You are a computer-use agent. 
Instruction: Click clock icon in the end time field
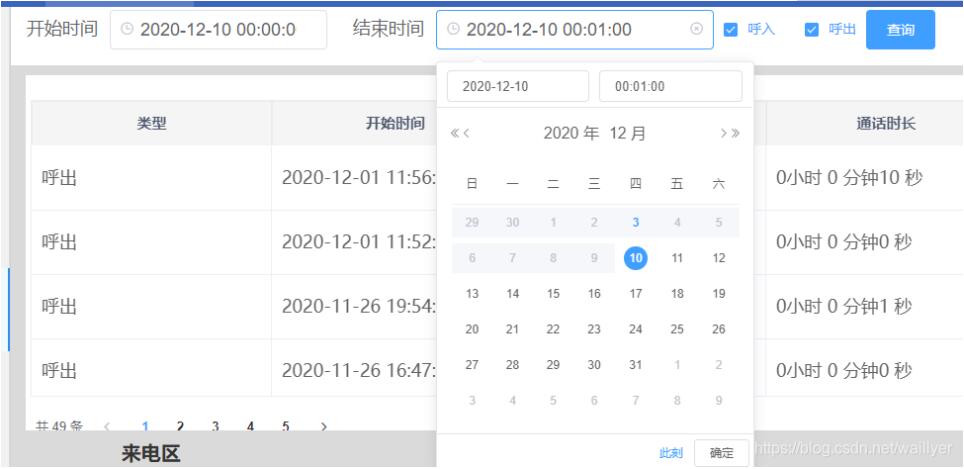click(453, 30)
